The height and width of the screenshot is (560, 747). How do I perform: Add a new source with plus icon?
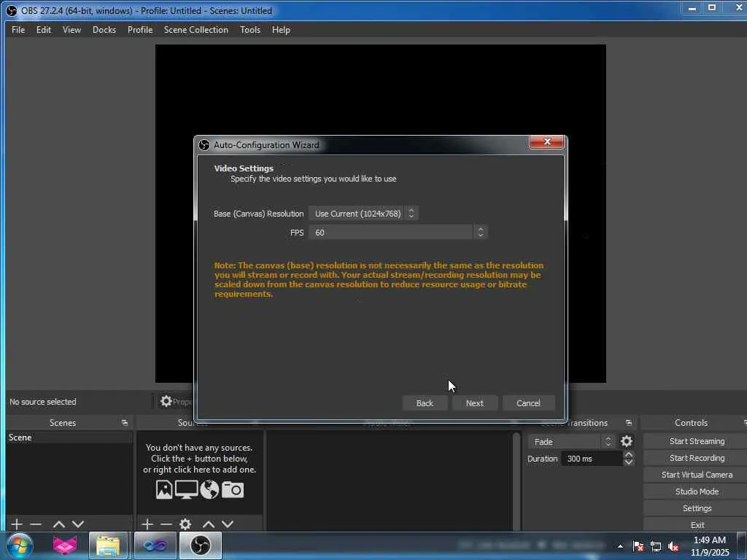tap(147, 524)
